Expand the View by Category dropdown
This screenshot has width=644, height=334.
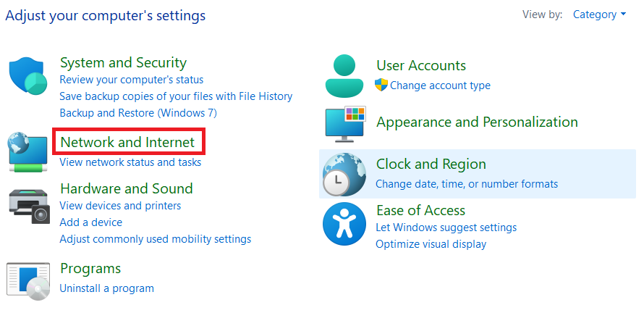pyautogui.click(x=599, y=14)
